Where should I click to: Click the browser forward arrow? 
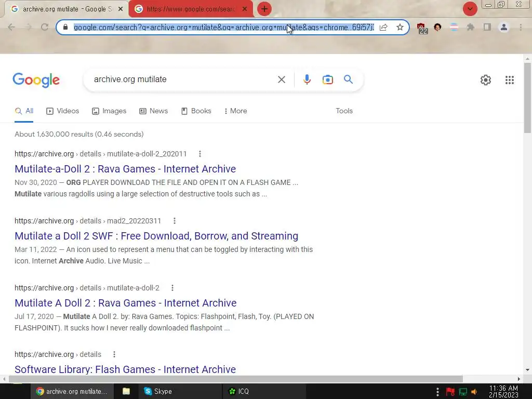coord(28,27)
